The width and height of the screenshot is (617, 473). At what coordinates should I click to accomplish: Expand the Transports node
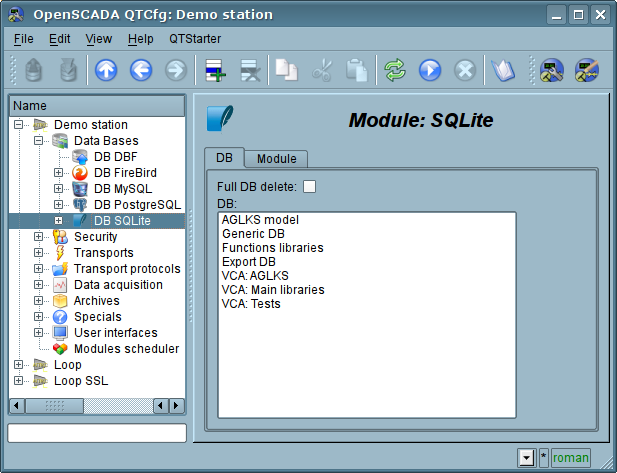coord(39,253)
